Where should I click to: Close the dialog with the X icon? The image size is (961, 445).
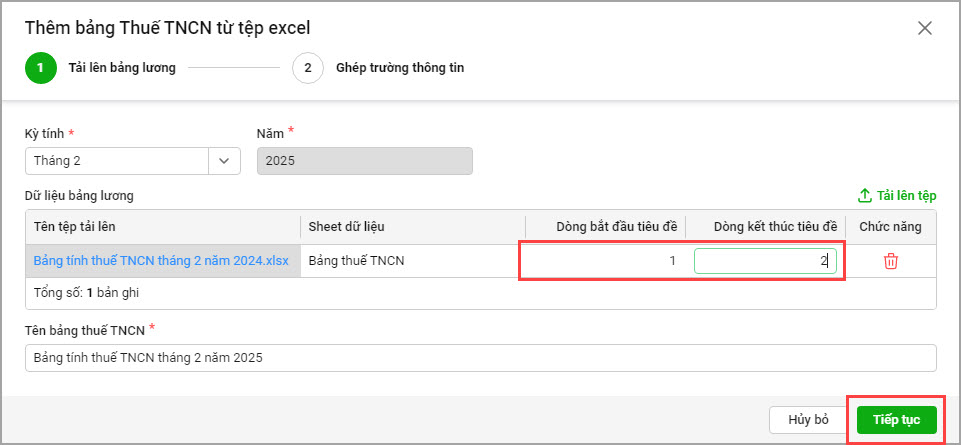[925, 28]
